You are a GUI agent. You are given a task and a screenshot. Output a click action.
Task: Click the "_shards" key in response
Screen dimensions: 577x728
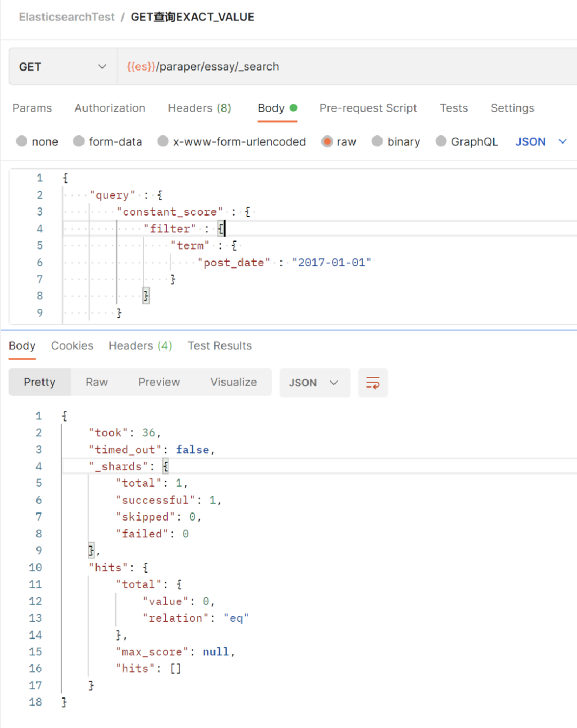tap(118, 466)
